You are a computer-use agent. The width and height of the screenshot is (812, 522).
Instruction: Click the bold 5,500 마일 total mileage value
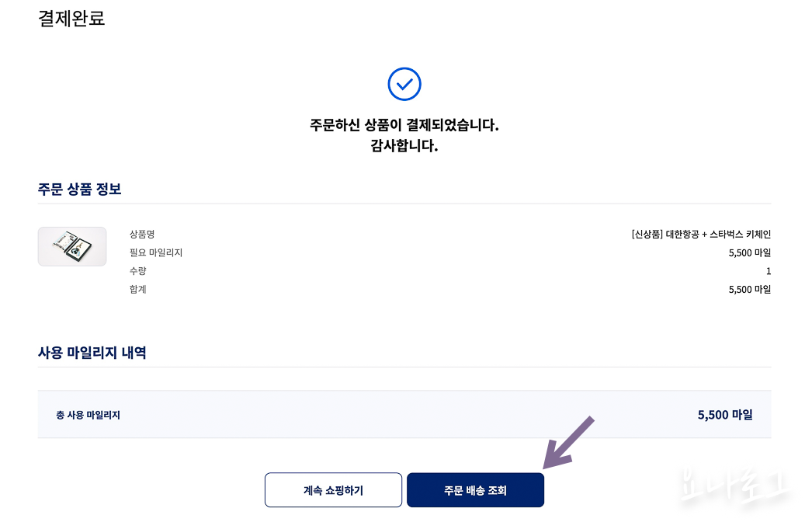point(724,414)
